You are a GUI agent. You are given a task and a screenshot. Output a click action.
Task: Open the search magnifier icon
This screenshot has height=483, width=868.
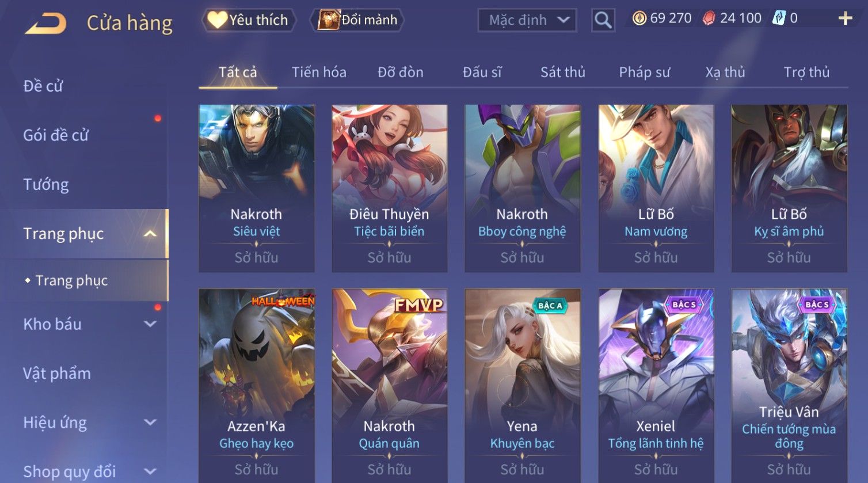603,20
